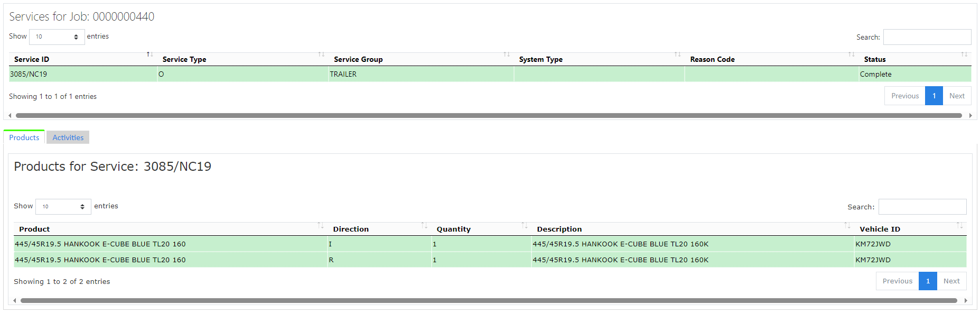Click the Complete status cell
Viewport: 980px width, 313px height.
915,74
